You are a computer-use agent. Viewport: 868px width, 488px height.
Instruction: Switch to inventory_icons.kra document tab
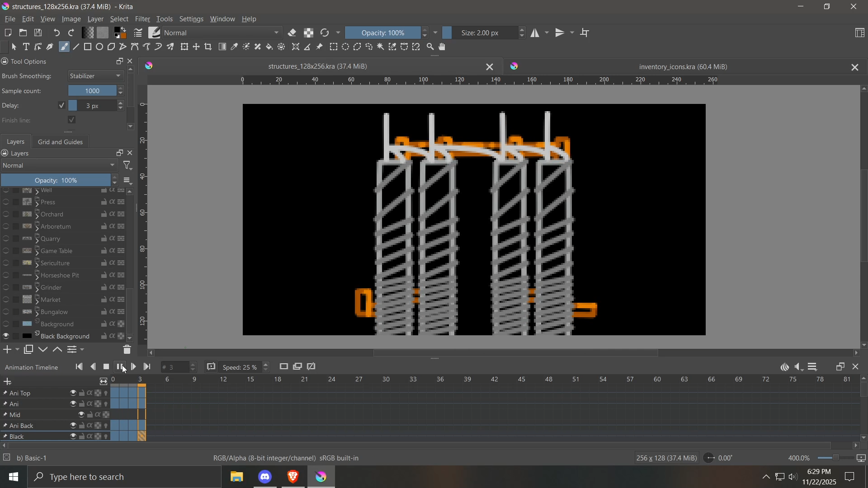(683, 67)
